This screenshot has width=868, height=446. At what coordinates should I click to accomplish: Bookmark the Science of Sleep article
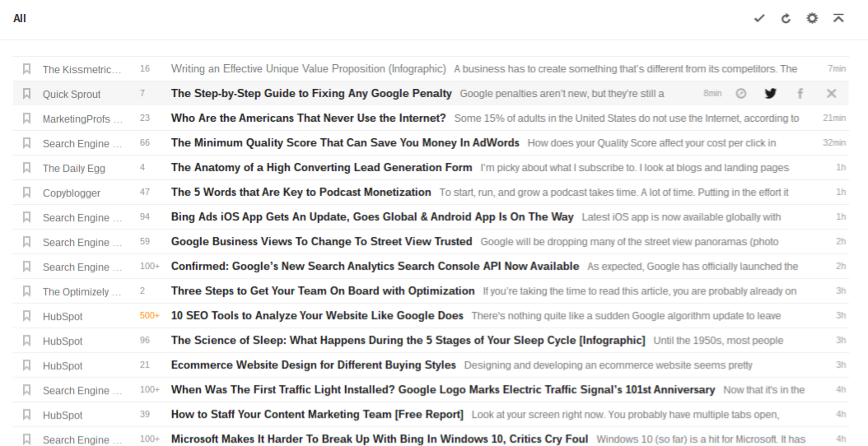click(x=26, y=341)
